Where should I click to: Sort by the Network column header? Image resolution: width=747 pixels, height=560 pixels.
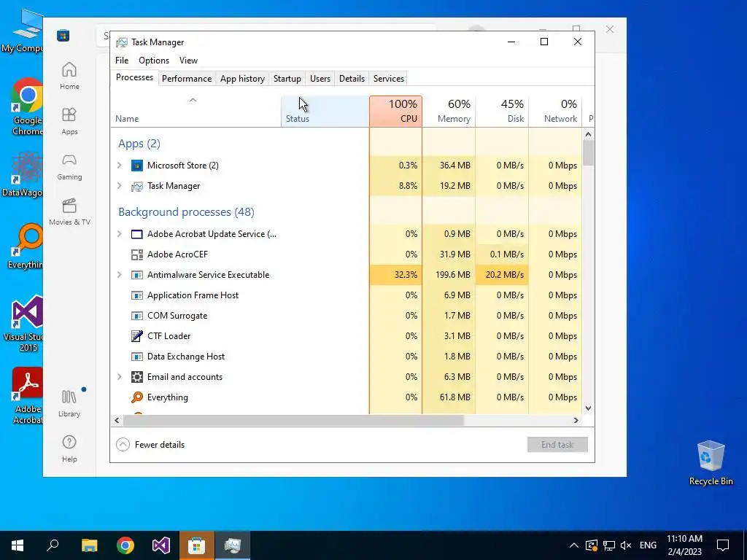coord(555,112)
